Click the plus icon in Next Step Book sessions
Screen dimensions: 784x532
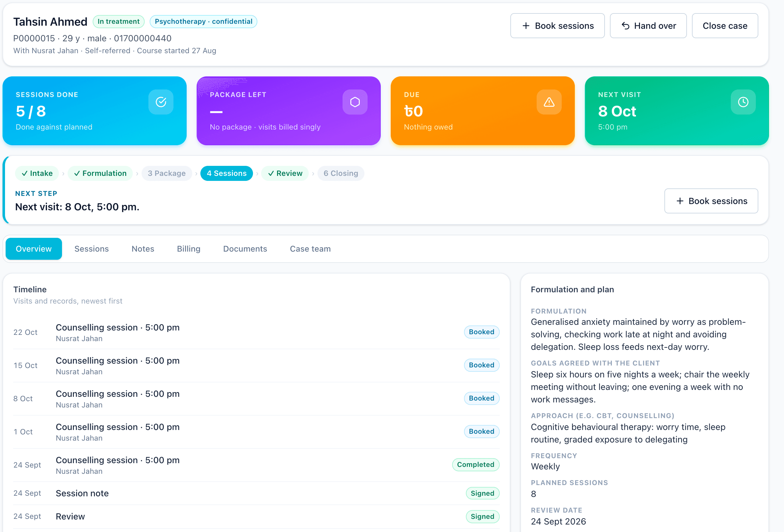pyautogui.click(x=680, y=201)
